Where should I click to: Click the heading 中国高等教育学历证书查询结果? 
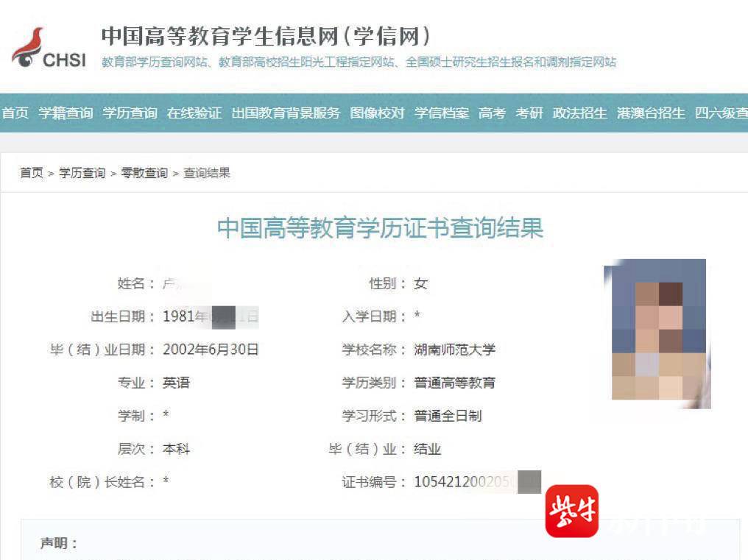point(380,227)
